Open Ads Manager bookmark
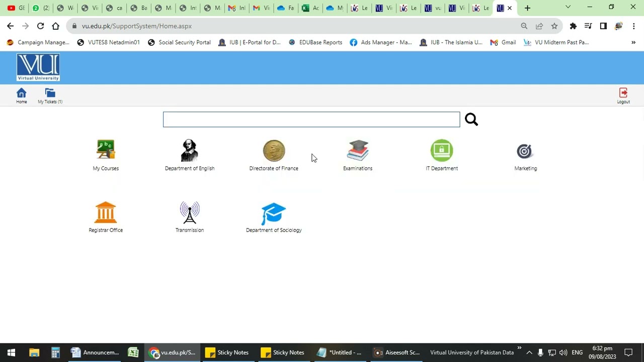Screen dimensions: 644x362 381,42
